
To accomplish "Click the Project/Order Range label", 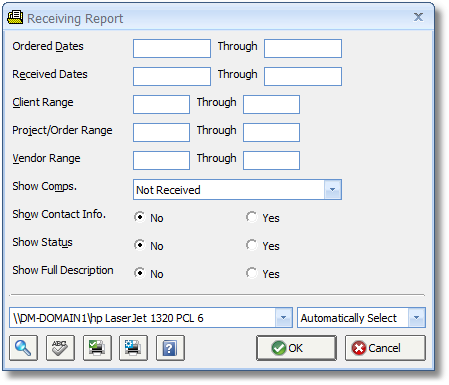I will pos(62,130).
